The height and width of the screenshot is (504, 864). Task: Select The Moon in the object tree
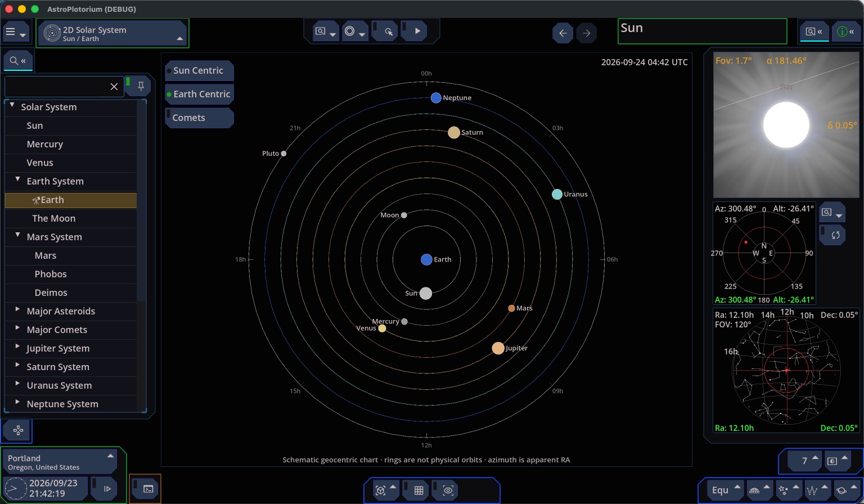tap(71, 219)
